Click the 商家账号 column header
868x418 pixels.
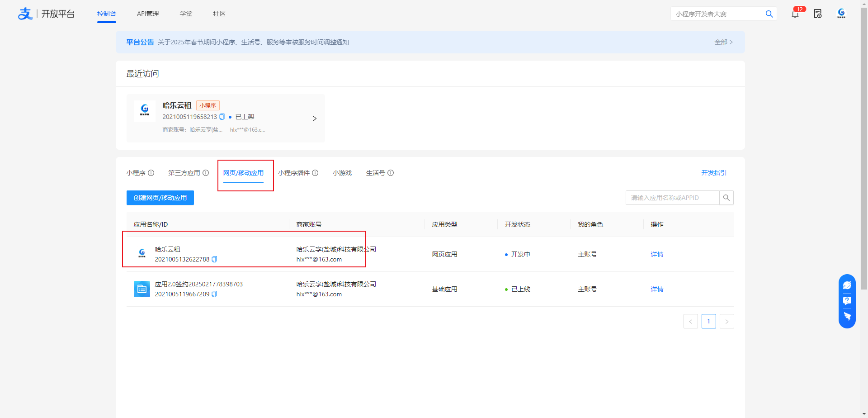point(309,224)
